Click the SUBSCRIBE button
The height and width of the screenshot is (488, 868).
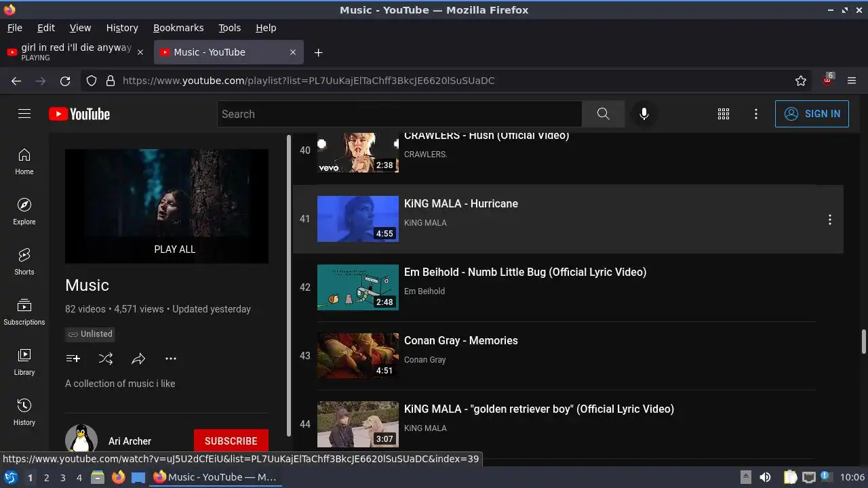click(231, 441)
